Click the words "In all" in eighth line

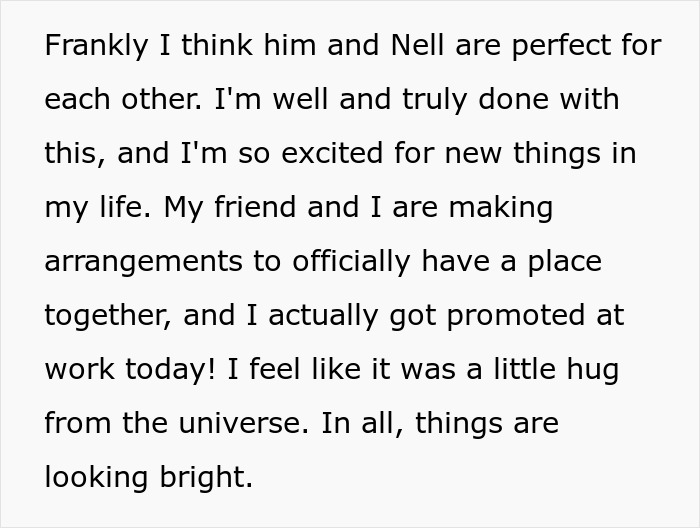[x=358, y=424]
